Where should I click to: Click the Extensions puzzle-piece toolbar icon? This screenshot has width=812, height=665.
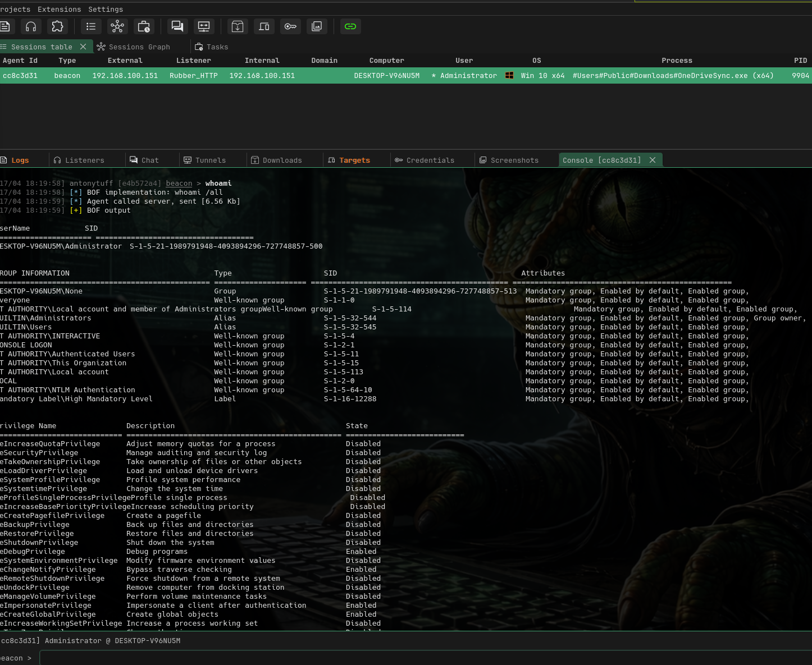click(x=57, y=26)
